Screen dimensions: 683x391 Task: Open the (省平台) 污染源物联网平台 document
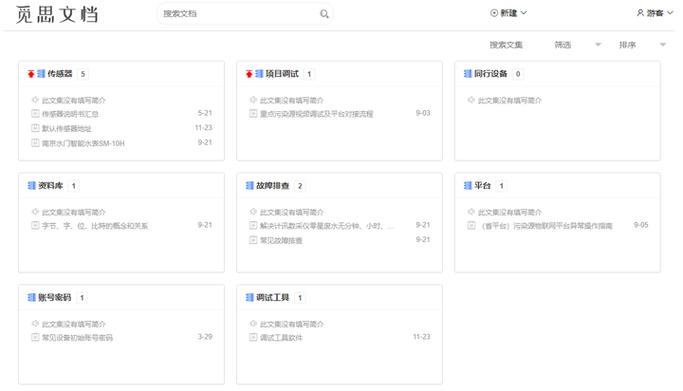click(547, 226)
